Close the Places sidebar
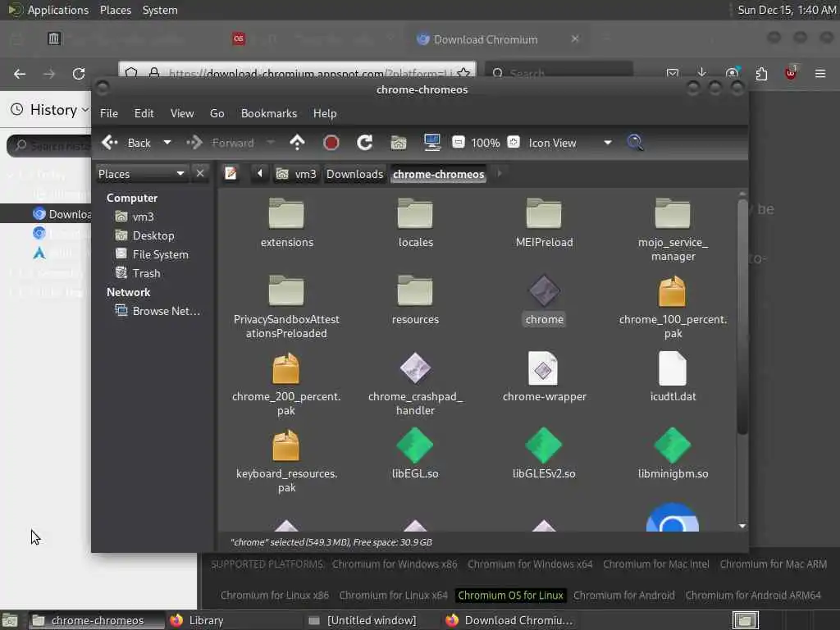Image resolution: width=840 pixels, height=630 pixels. click(200, 174)
